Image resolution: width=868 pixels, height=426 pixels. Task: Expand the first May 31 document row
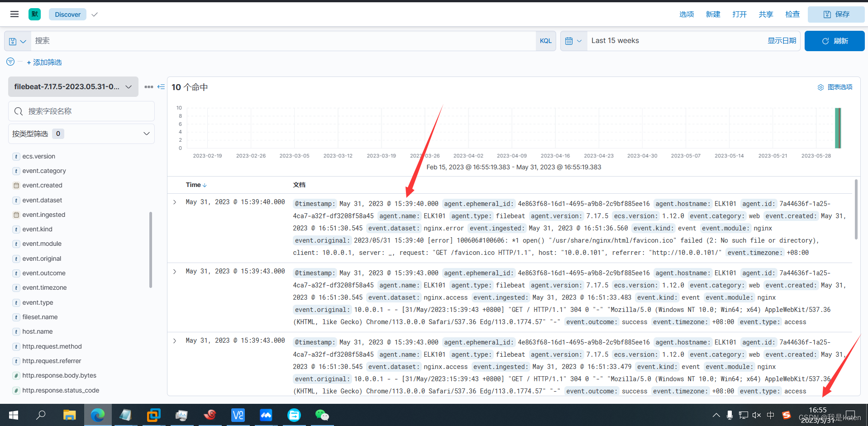coord(175,202)
